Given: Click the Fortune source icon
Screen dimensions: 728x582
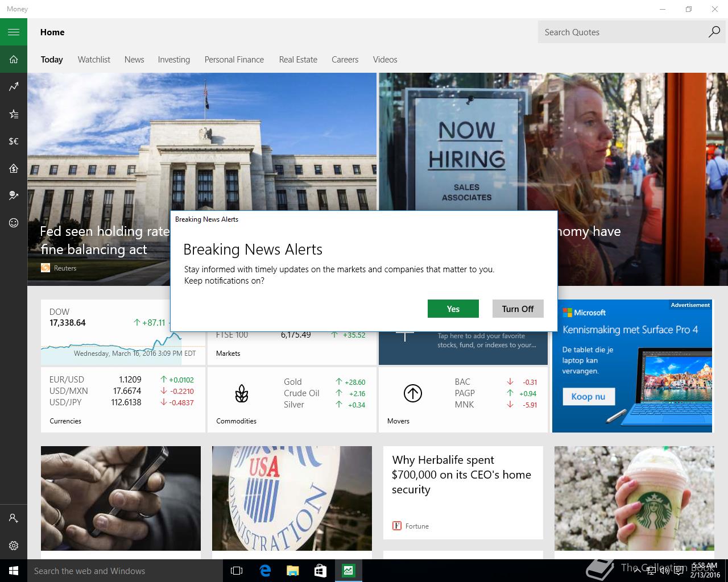Looking at the screenshot, I should coord(397,526).
